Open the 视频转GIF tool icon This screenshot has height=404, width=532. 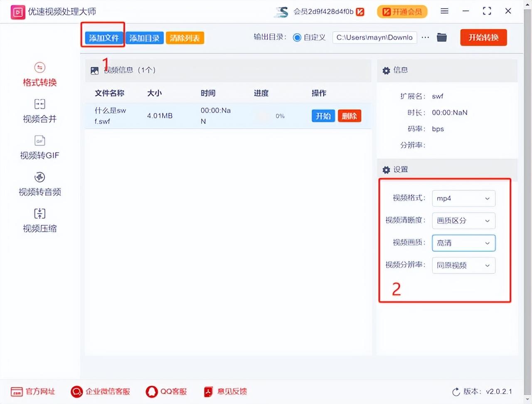tap(39, 140)
